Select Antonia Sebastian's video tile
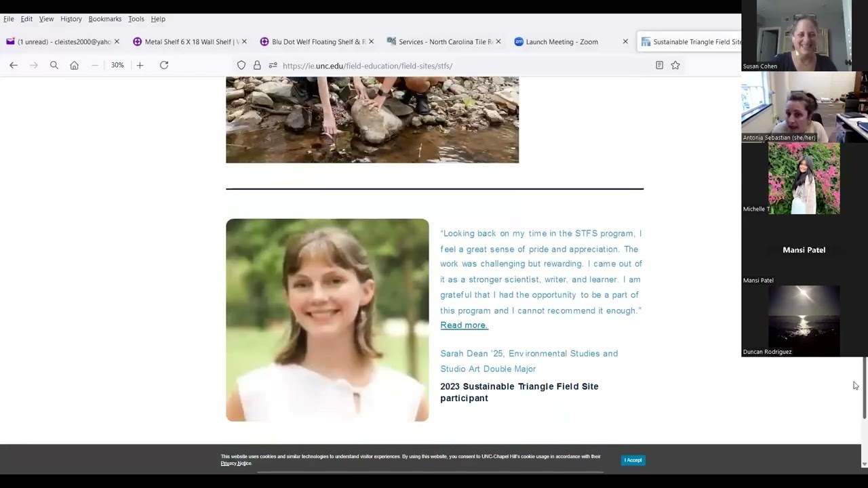Image resolution: width=868 pixels, height=488 pixels. (x=804, y=107)
